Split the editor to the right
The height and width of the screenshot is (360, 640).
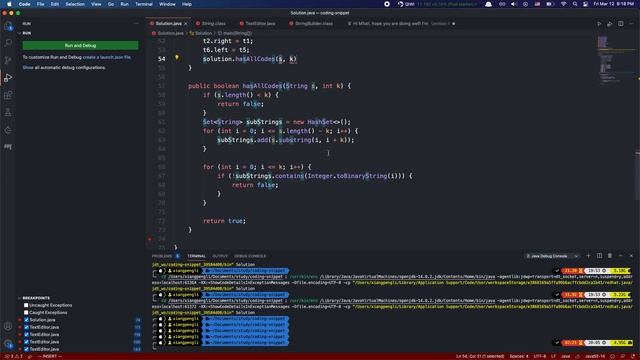click(620, 24)
